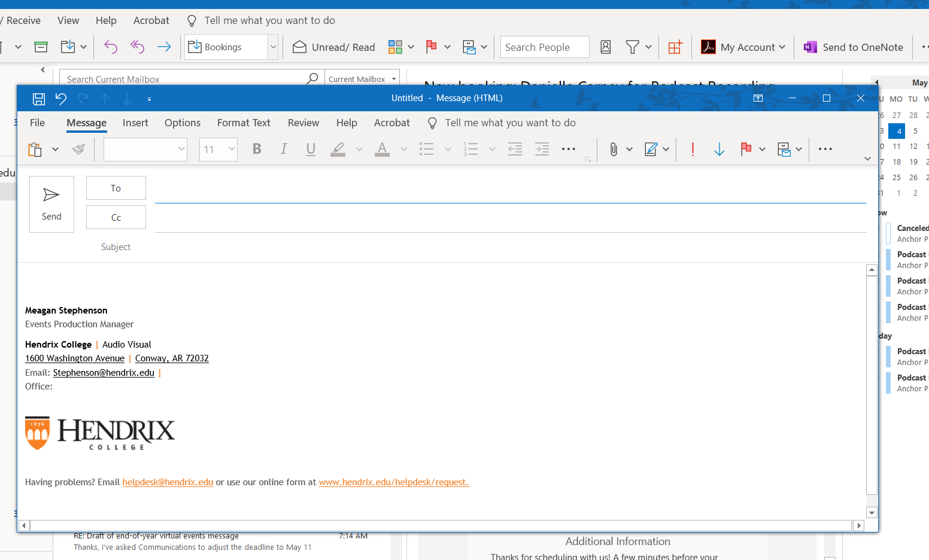The width and height of the screenshot is (929, 560).
Task: Select the Format Painter brush icon
Action: (78, 149)
